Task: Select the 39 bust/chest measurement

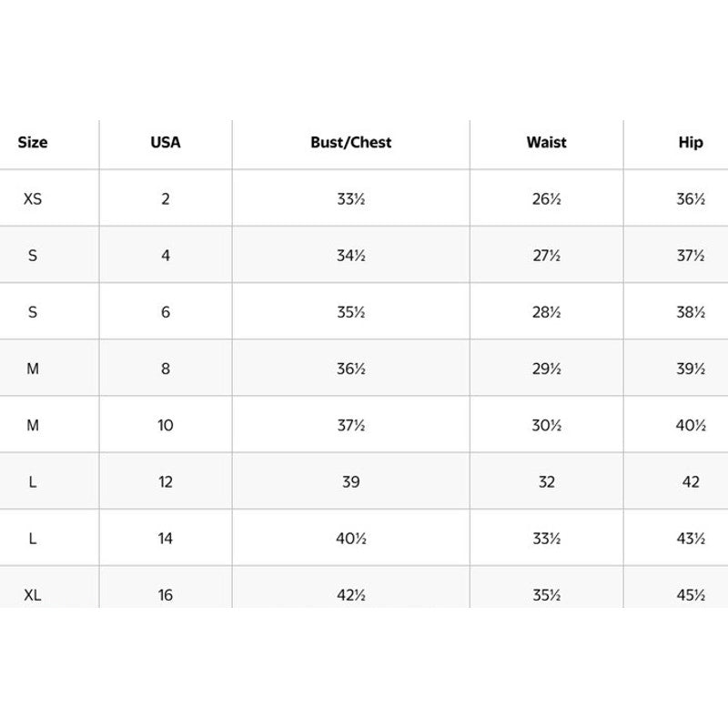Action: pyautogui.click(x=351, y=482)
